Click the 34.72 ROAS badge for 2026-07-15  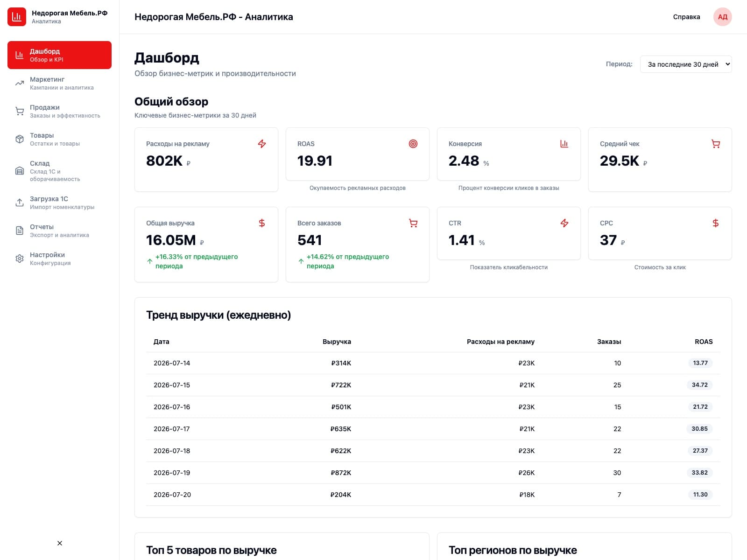(699, 385)
